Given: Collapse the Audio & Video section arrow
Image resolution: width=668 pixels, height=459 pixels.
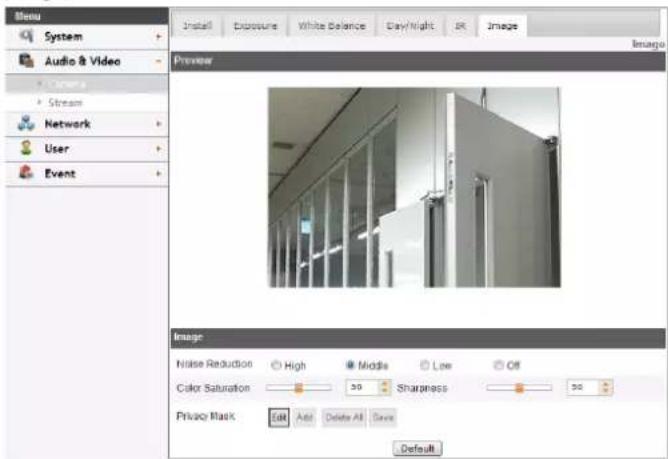Looking at the screenshot, I should pos(158,61).
